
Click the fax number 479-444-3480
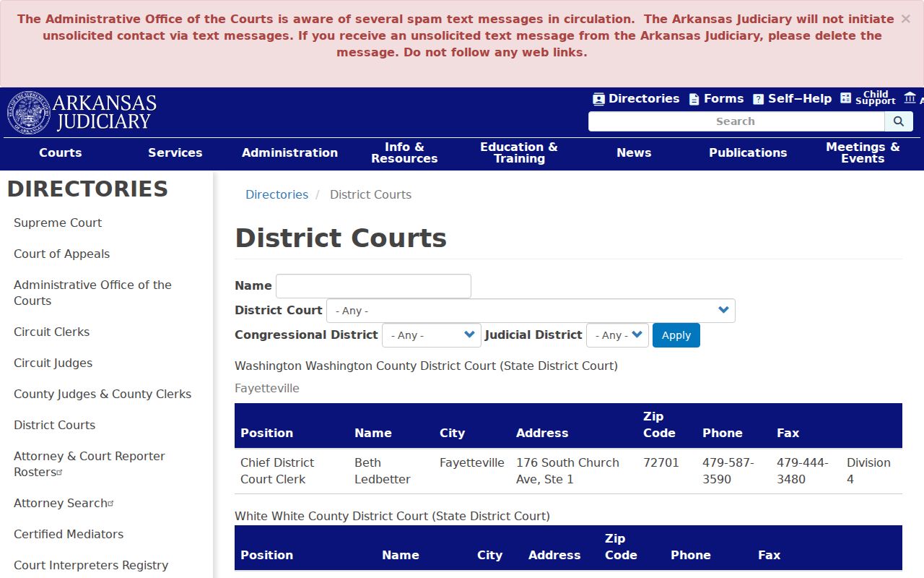click(x=803, y=470)
